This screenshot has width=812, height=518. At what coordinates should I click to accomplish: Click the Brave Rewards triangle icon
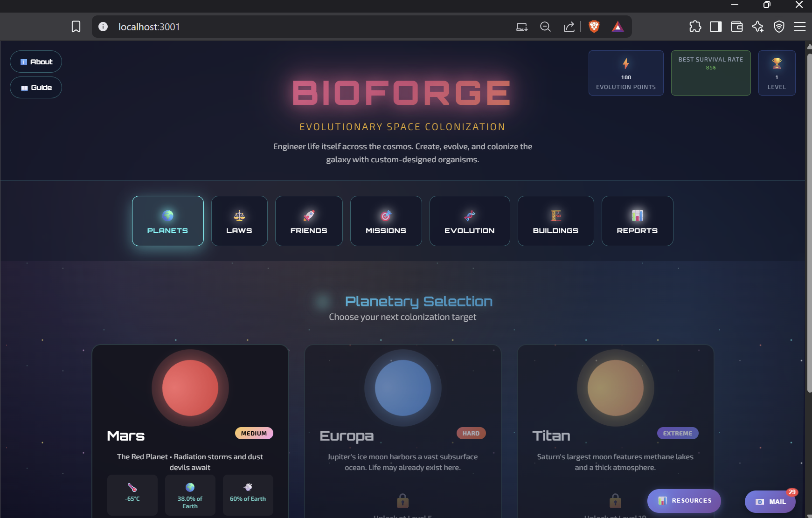(618, 27)
